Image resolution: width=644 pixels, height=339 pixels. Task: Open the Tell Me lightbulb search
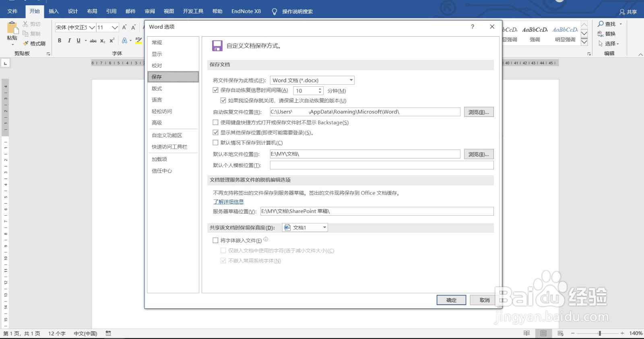[x=275, y=12]
